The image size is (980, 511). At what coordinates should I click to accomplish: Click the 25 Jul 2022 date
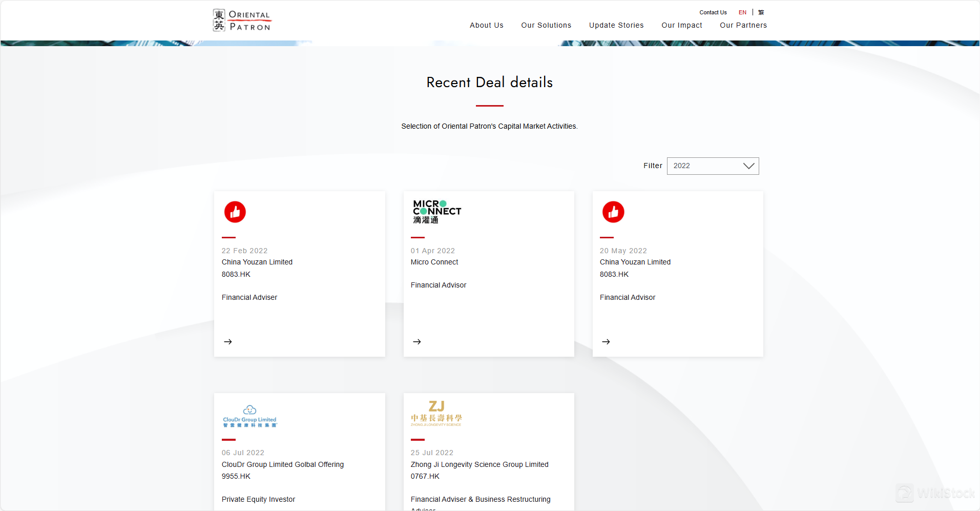(x=432, y=453)
